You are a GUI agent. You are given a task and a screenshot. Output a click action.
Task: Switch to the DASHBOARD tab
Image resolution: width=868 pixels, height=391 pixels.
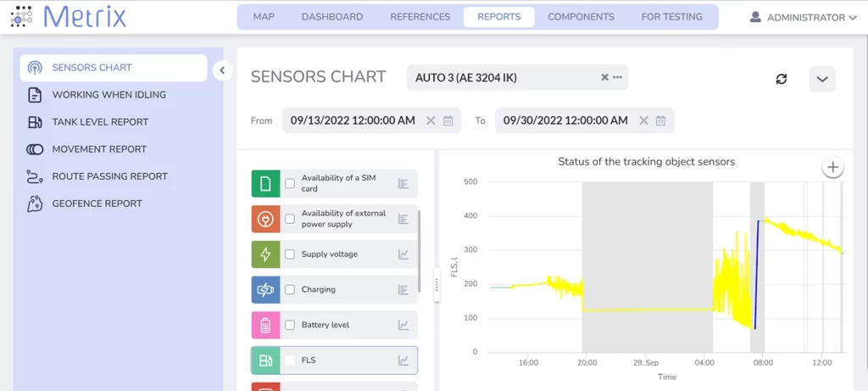[x=332, y=17]
